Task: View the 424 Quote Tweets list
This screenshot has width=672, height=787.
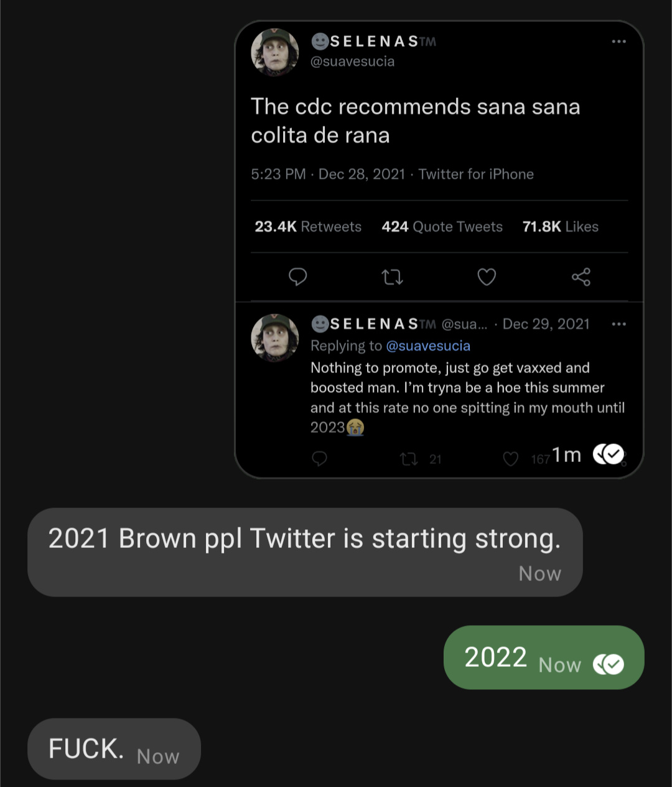Action: [x=442, y=227]
